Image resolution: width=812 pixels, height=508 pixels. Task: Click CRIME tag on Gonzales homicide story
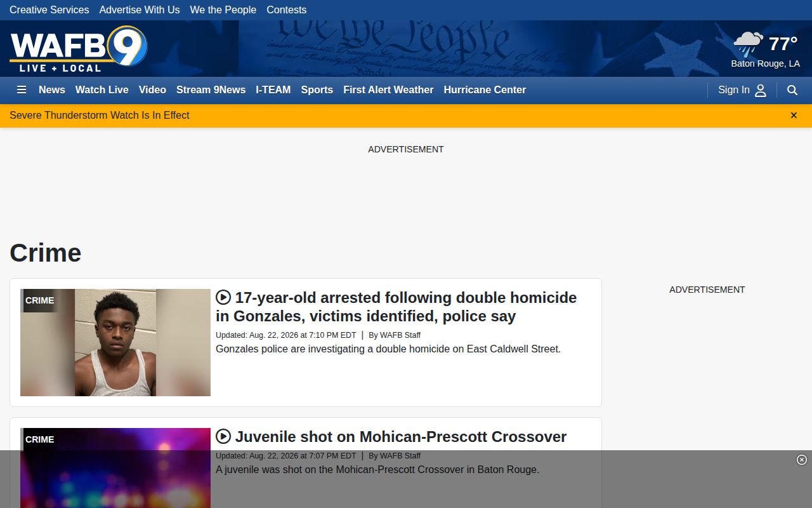(40, 300)
